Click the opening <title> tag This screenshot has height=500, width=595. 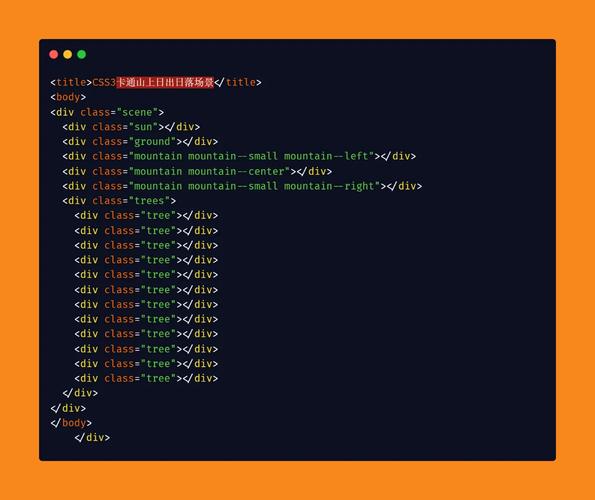pyautogui.click(x=71, y=82)
